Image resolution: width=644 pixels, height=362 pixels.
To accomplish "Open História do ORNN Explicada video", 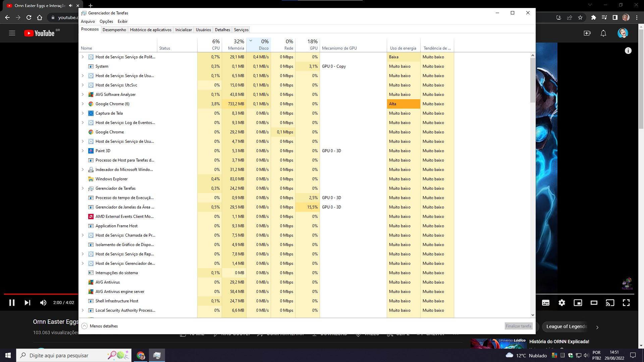I will pyautogui.click(x=559, y=342).
